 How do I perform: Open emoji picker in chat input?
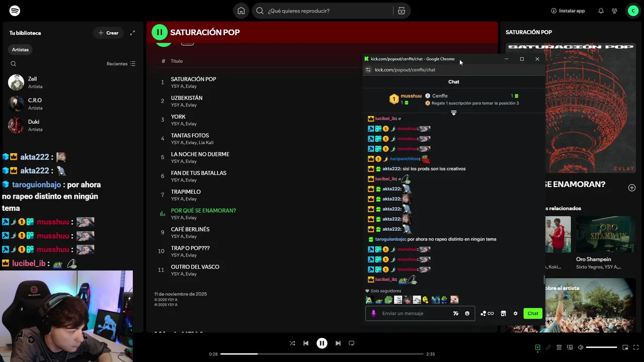(467, 313)
